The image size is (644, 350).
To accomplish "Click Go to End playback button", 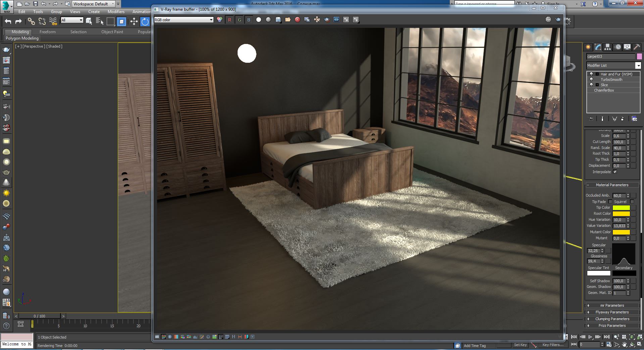I will point(606,337).
